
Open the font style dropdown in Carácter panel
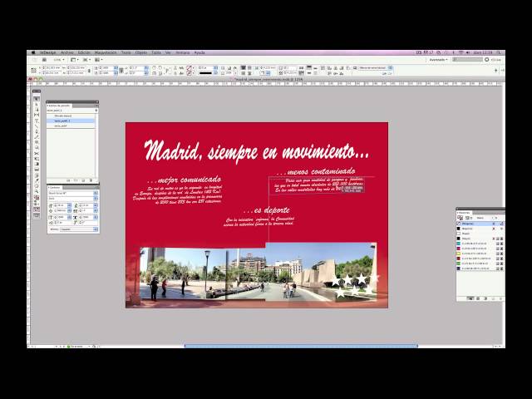(96, 198)
